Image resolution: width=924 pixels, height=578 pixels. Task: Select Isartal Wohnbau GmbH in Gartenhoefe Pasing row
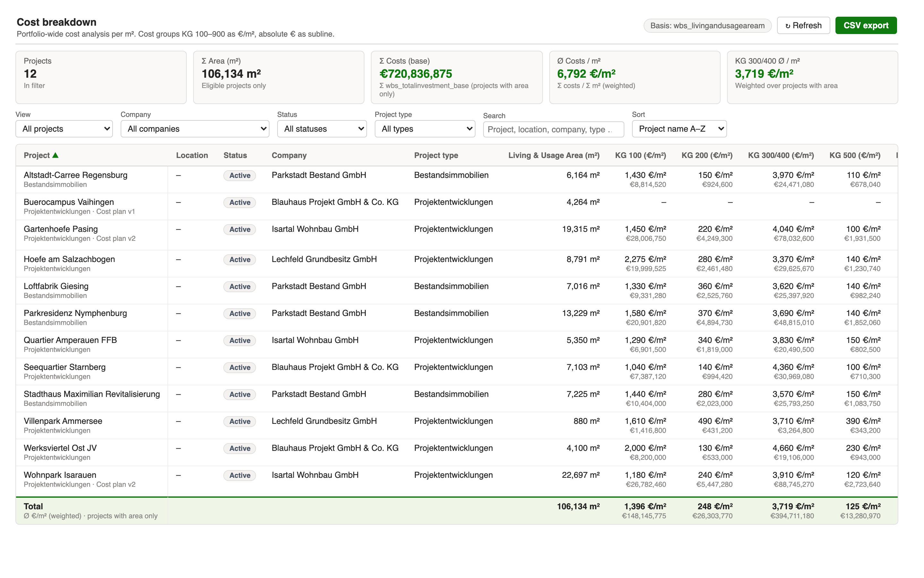[x=315, y=229]
